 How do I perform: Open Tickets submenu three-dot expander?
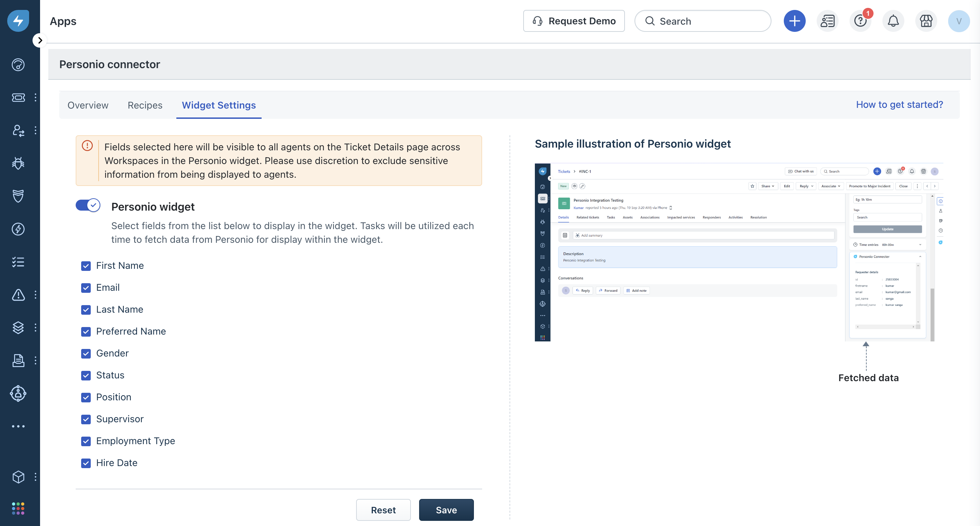coord(35,98)
